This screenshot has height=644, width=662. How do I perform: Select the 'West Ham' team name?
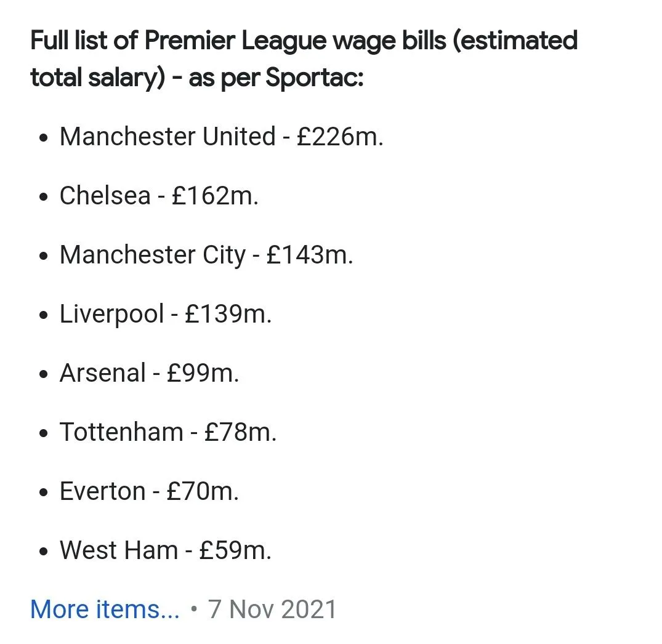click(x=118, y=550)
